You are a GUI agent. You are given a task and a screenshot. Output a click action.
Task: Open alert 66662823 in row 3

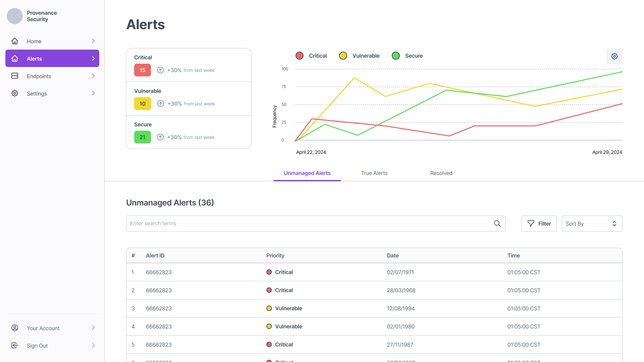[x=159, y=308]
